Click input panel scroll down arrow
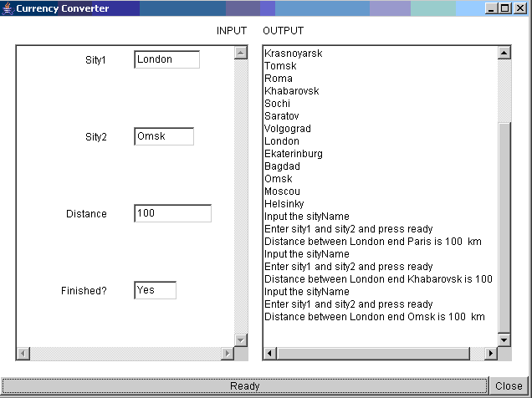Screen dimensions: 532x398 (x=241, y=339)
